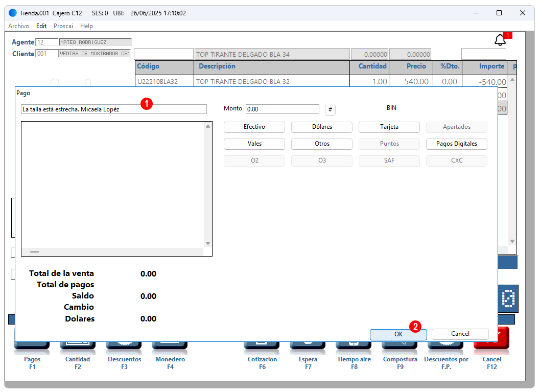Viewport: 540px width, 392px height.
Task: Click the %Dto. column header
Action: tap(448, 66)
